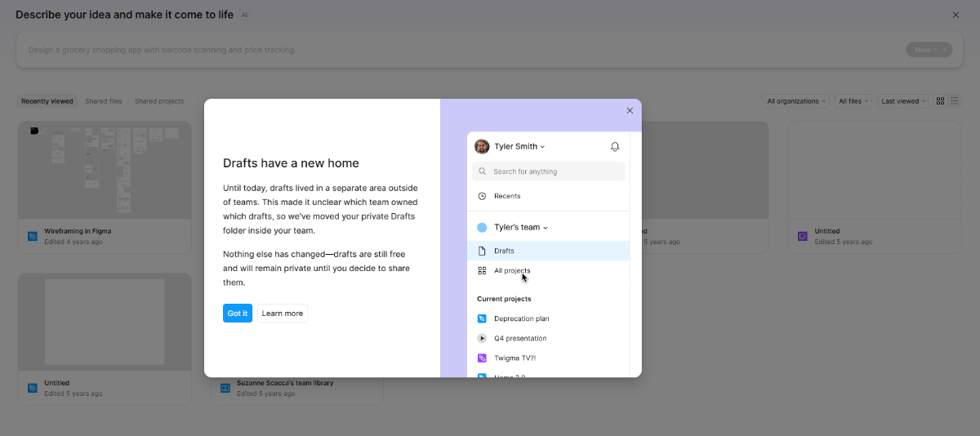Open Recents in the preview sidebar

[549, 196]
